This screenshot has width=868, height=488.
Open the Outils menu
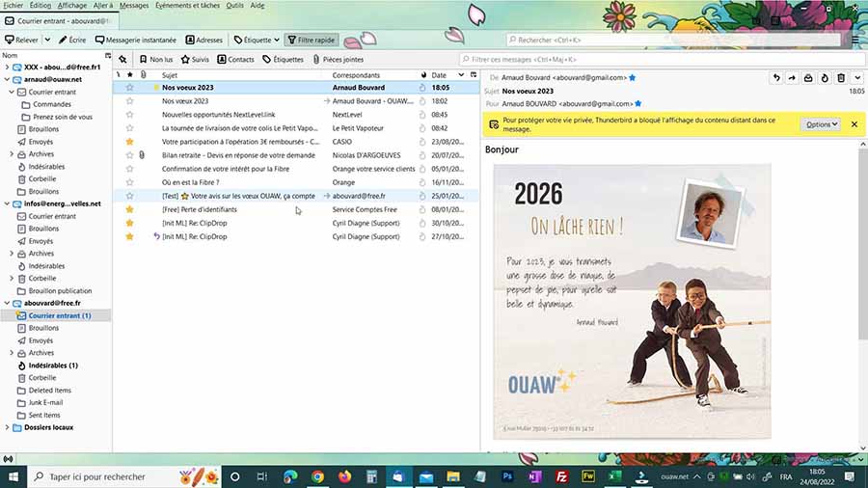click(x=234, y=6)
